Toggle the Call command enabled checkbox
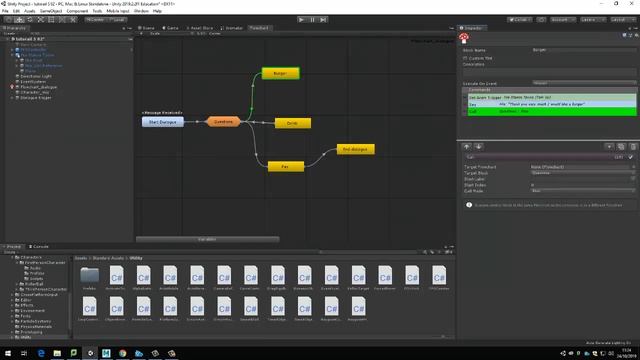The height and width of the screenshot is (360, 640). 631,157
